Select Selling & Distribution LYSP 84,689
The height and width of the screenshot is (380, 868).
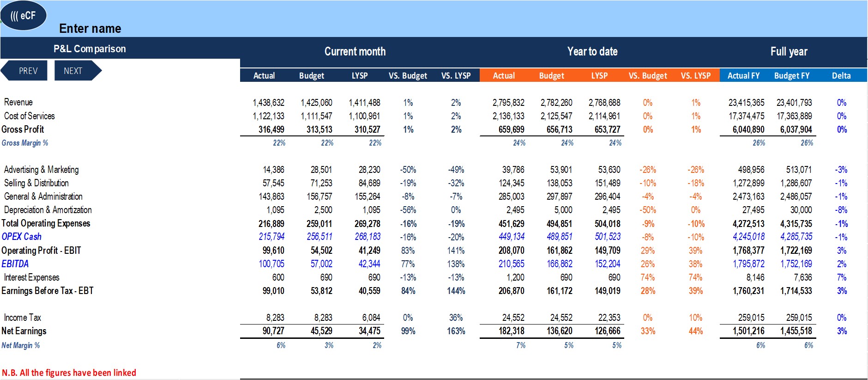click(369, 184)
